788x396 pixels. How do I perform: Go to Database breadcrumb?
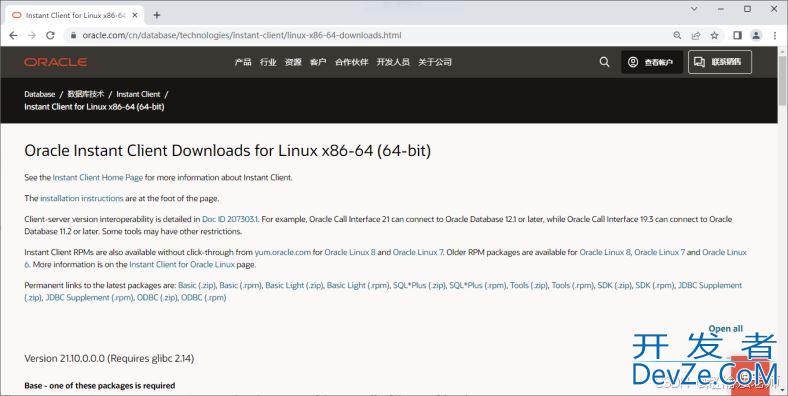pos(40,94)
